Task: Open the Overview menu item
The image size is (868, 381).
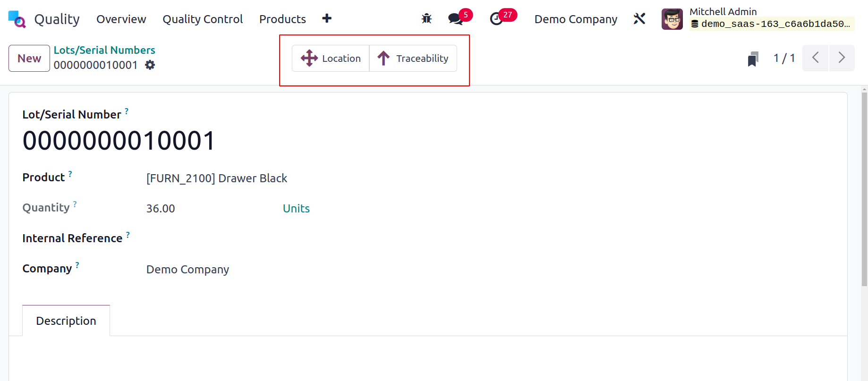Action: pyautogui.click(x=121, y=19)
